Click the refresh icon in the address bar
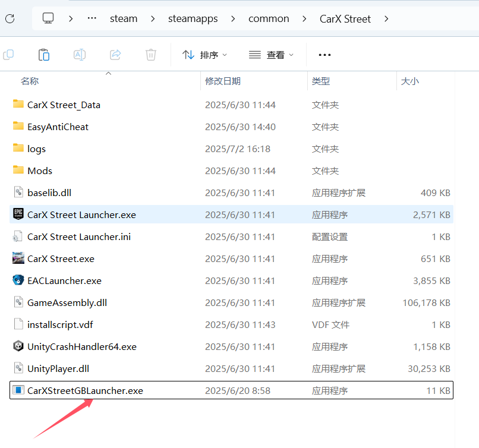 [x=10, y=18]
